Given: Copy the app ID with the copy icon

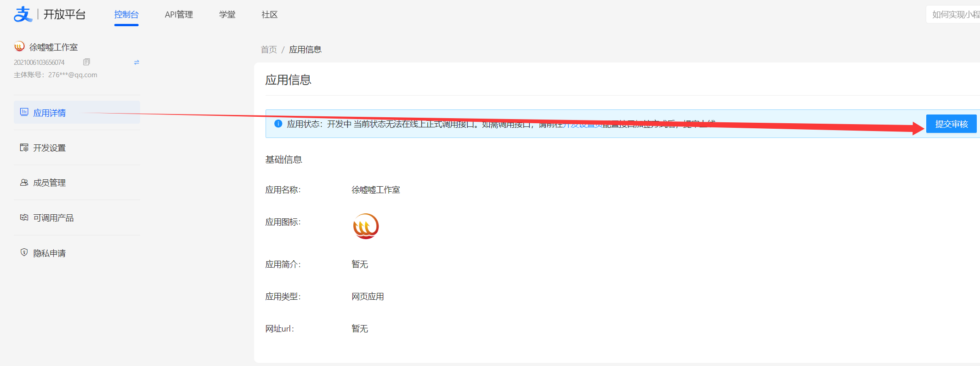Looking at the screenshot, I should (x=86, y=62).
